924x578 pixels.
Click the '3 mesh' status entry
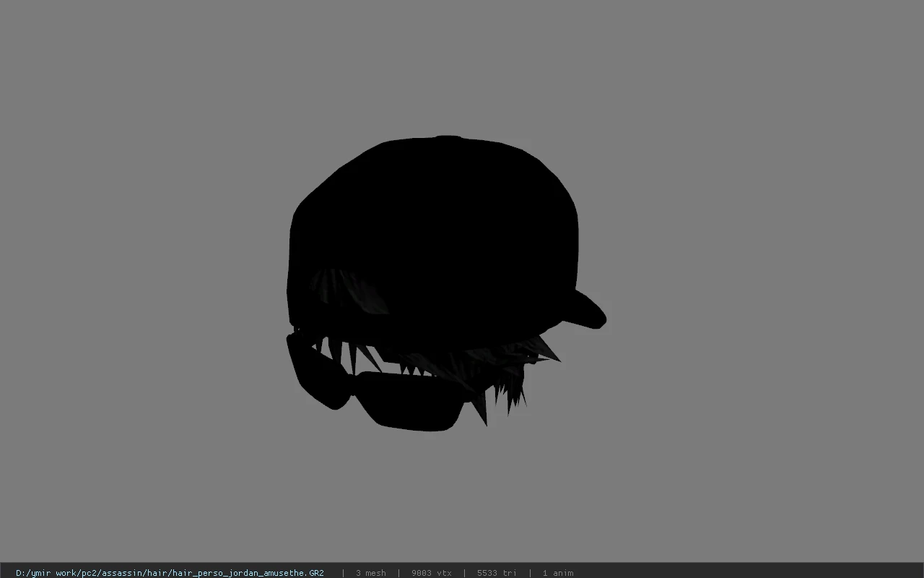(371, 573)
